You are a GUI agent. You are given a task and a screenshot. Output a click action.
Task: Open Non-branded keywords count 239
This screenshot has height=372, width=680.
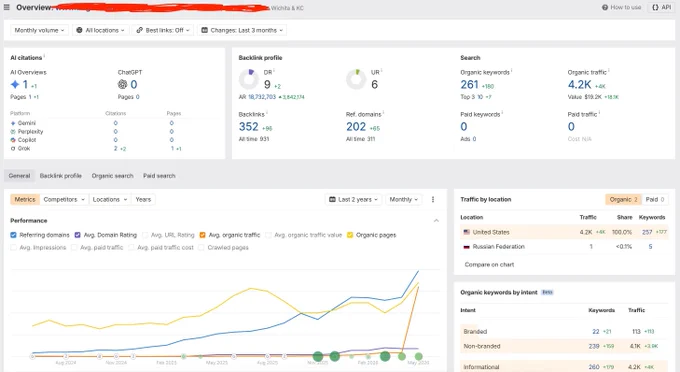click(x=594, y=346)
